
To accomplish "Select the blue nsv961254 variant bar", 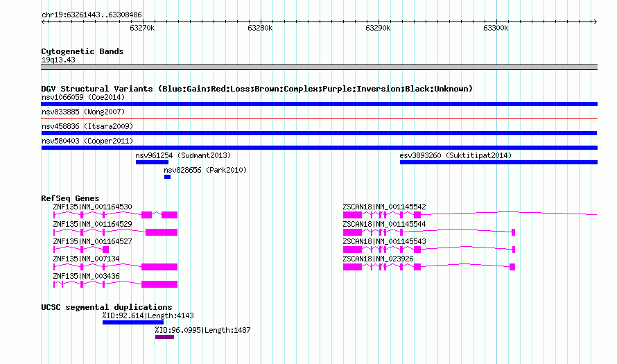I will pos(152,162).
